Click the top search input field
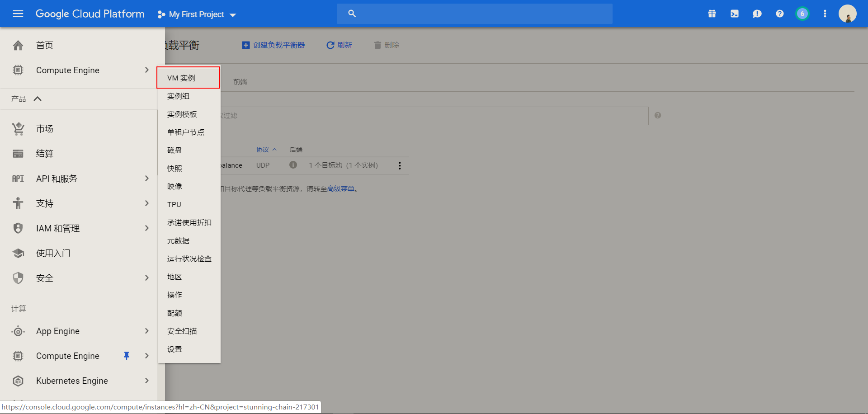 [x=475, y=14]
